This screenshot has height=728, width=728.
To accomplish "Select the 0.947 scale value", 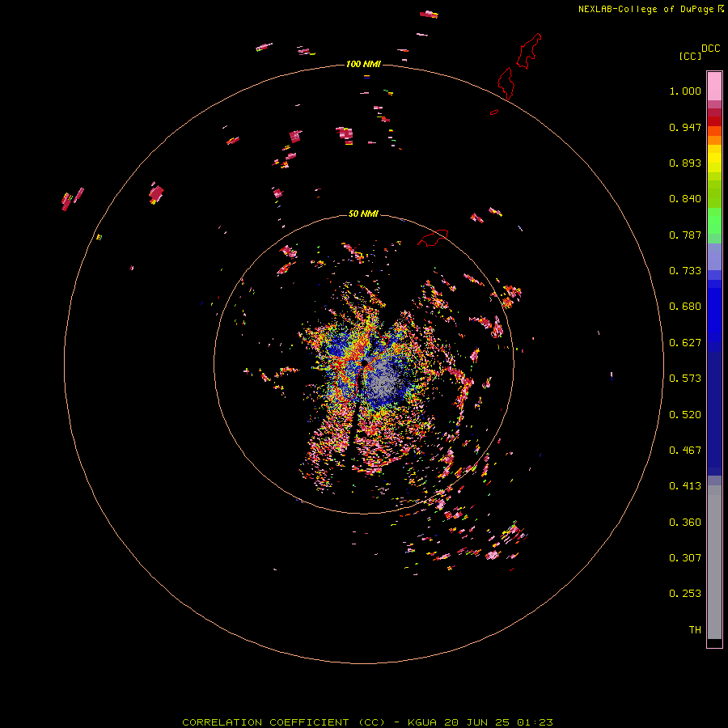I will (x=685, y=127).
